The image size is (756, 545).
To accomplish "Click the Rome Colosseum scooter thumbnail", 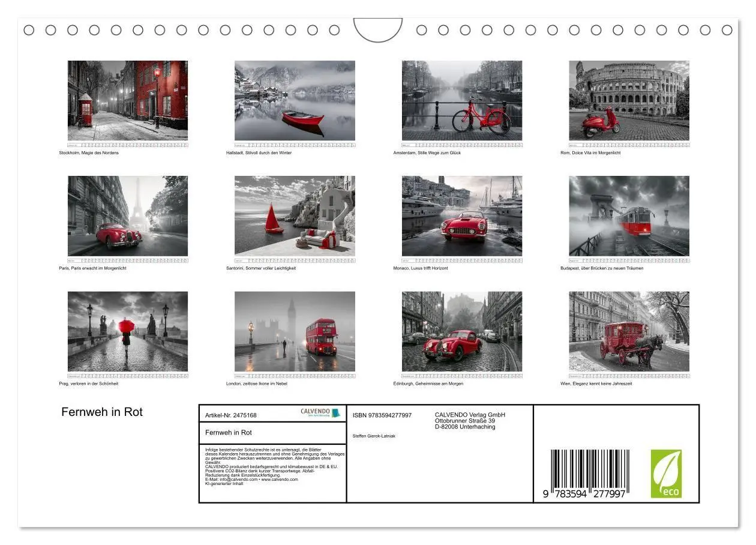I will (x=629, y=100).
